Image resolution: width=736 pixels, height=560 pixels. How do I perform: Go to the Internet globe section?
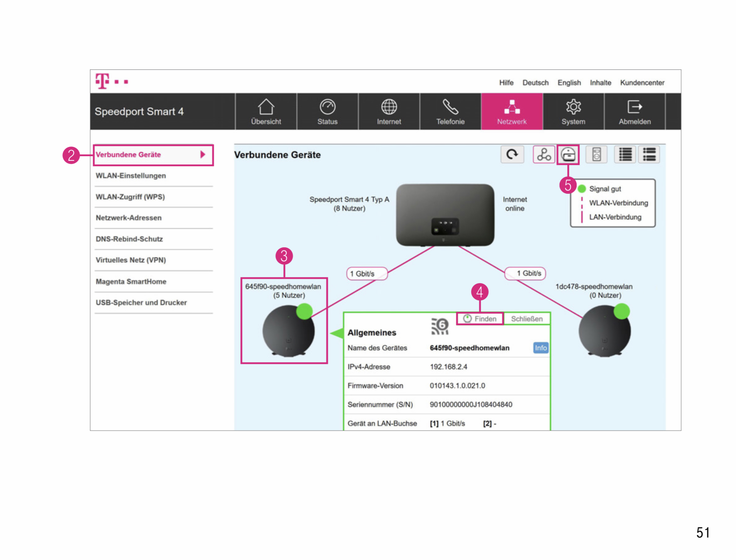pyautogui.click(x=389, y=111)
